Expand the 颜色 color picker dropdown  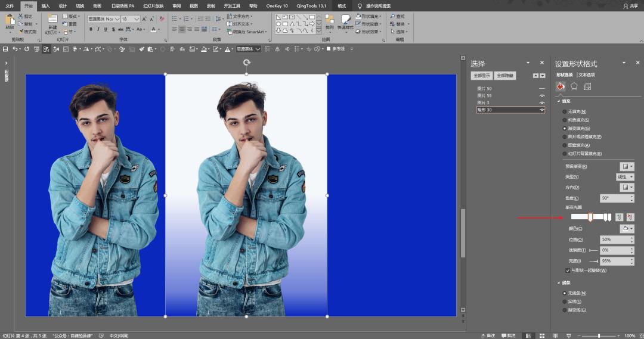coord(627,228)
